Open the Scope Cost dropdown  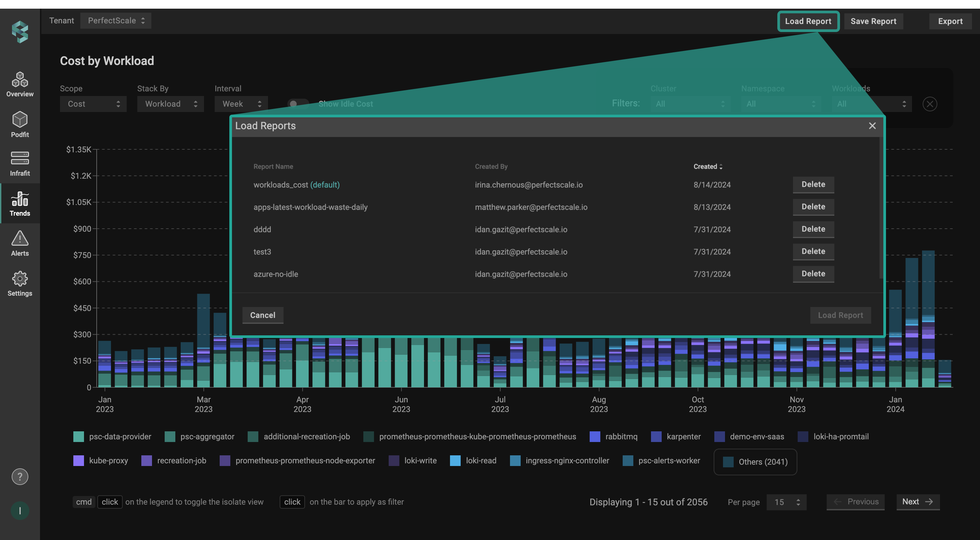point(93,104)
